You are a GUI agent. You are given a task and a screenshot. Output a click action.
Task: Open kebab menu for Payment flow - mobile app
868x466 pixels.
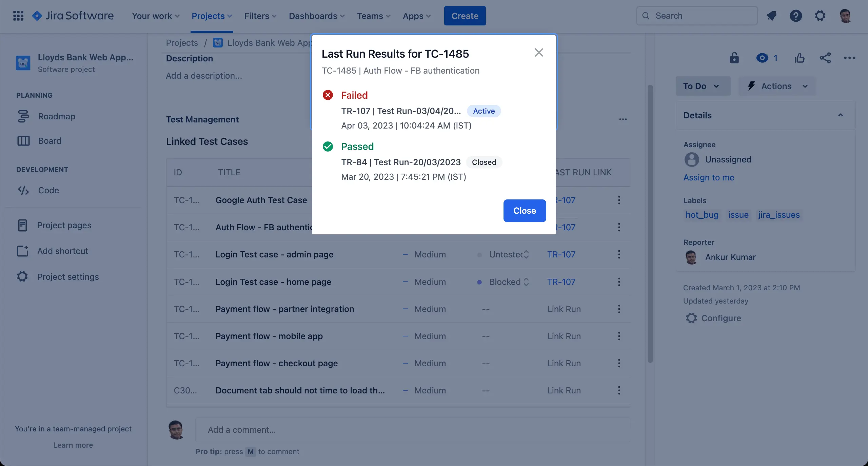tap(619, 336)
